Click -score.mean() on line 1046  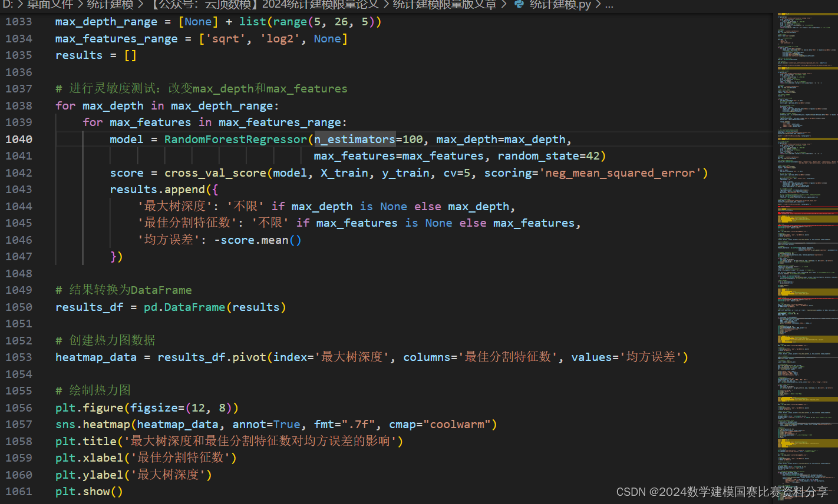(x=258, y=240)
